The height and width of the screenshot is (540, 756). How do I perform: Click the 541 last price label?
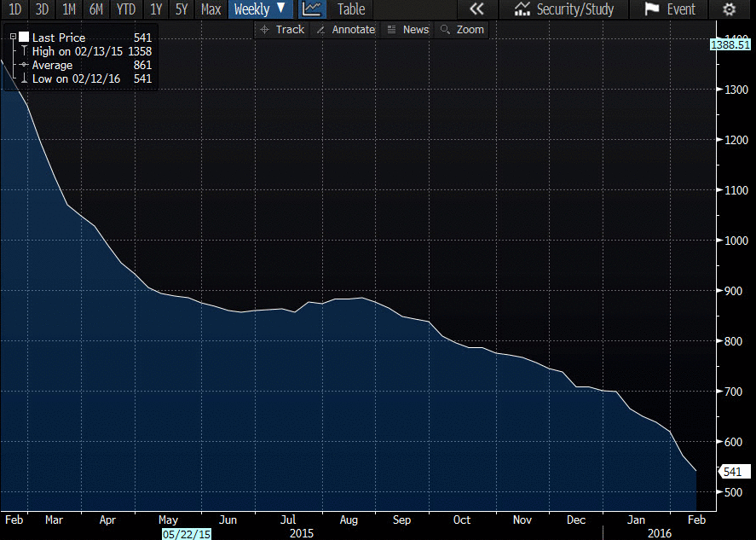(734, 471)
